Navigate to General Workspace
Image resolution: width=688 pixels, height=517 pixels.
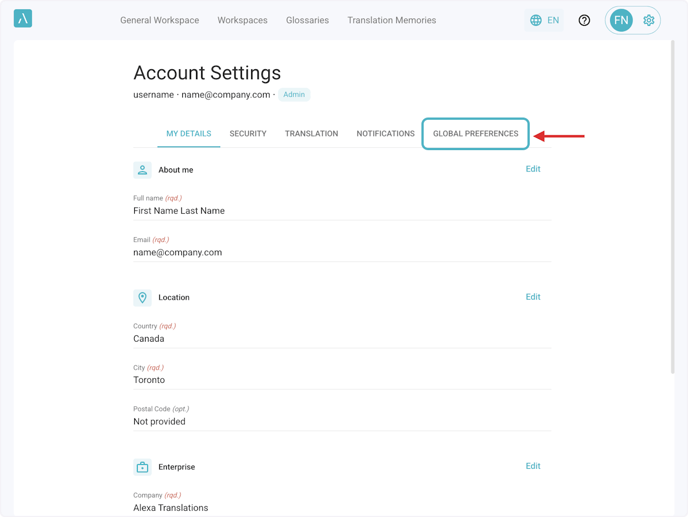pos(159,20)
